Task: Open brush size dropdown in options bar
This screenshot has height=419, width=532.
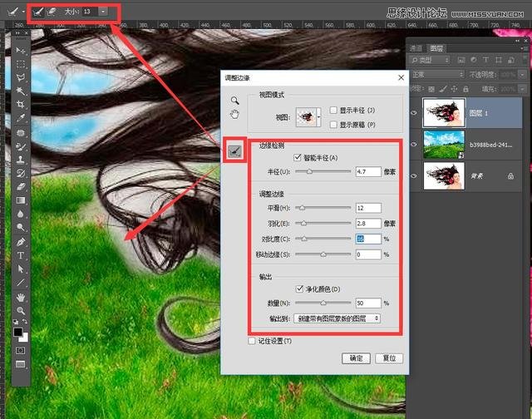Action: 103,12
